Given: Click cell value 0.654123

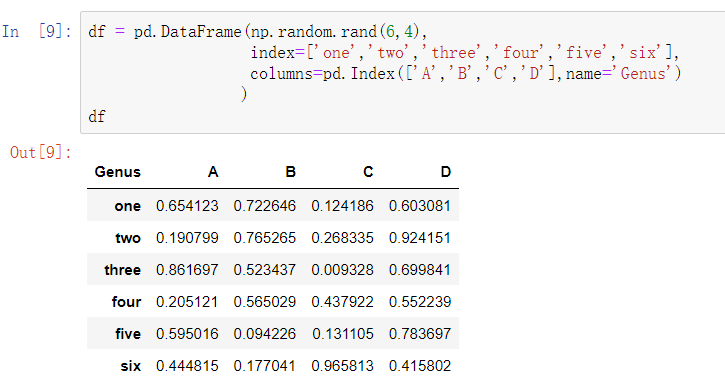Looking at the screenshot, I should click(187, 206).
